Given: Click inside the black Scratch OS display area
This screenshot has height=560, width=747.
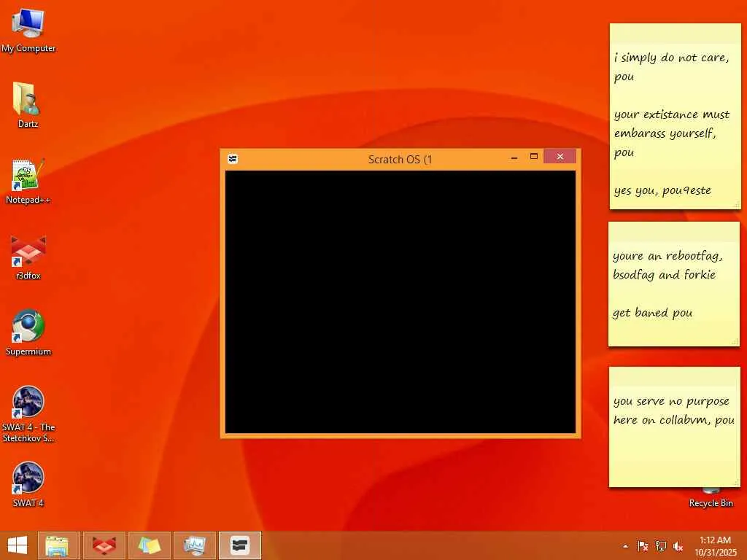Looking at the screenshot, I should pyautogui.click(x=400, y=302).
